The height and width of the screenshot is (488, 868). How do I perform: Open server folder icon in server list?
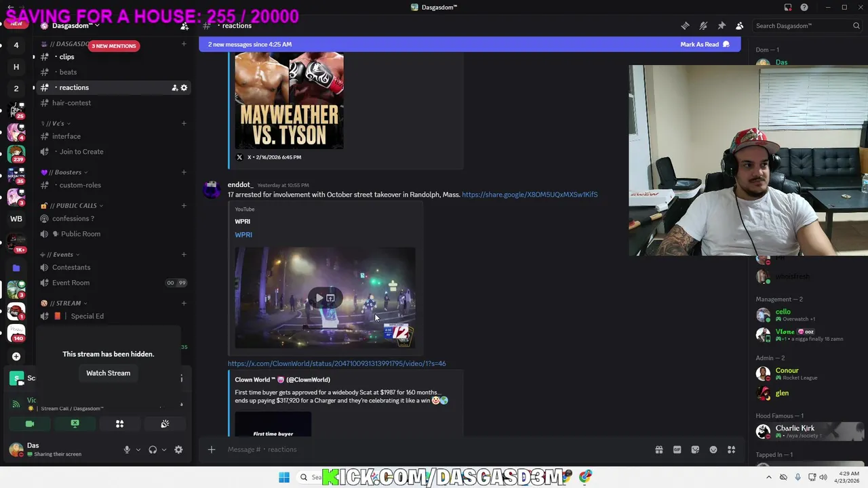point(16,268)
